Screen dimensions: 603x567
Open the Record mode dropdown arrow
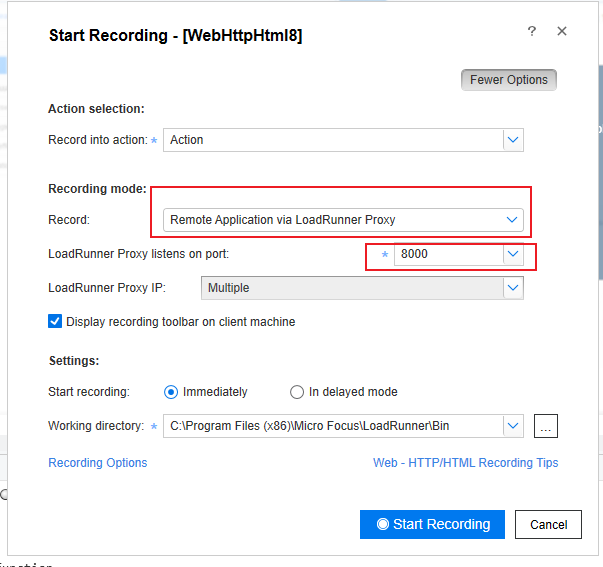tap(513, 219)
